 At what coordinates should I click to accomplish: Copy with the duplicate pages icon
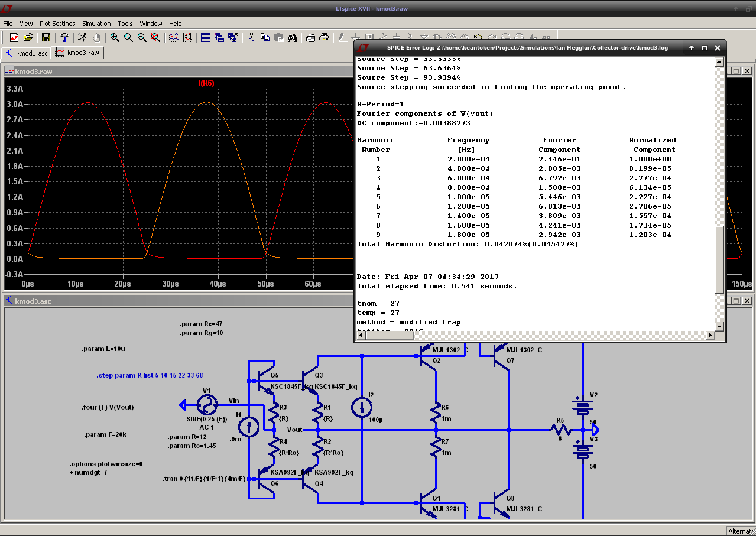click(265, 37)
